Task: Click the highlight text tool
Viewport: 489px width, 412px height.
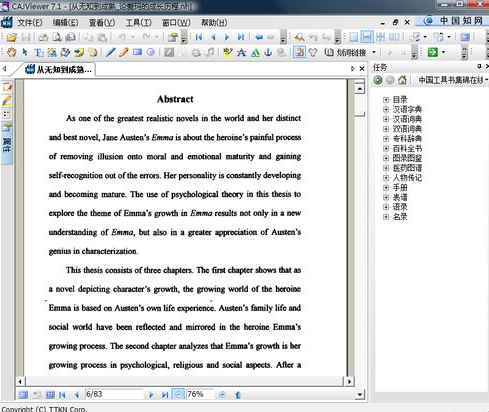Action: point(228,53)
